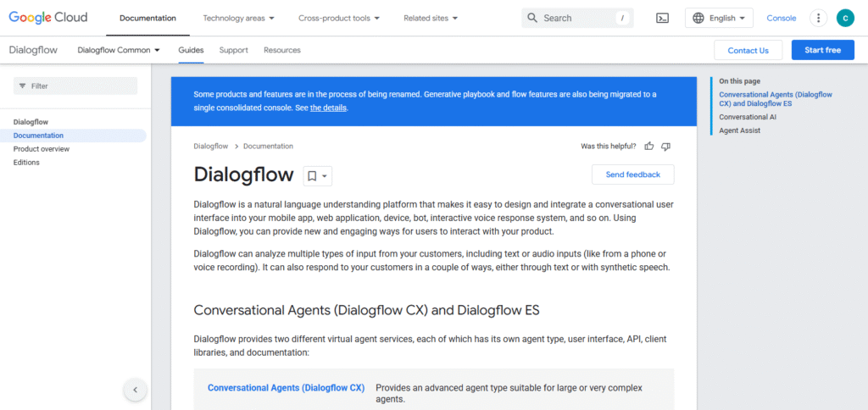Collapse the left navigation panel arrow
The height and width of the screenshot is (410, 868).
click(x=136, y=390)
